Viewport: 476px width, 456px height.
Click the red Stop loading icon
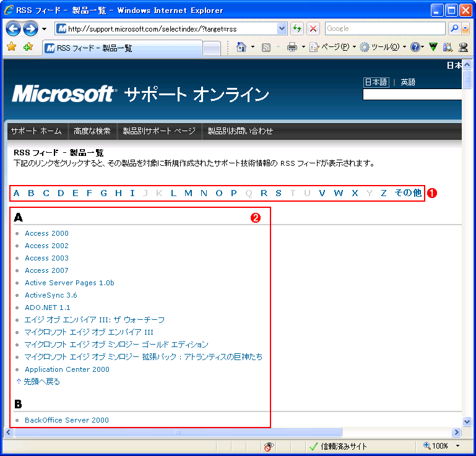[x=313, y=29]
